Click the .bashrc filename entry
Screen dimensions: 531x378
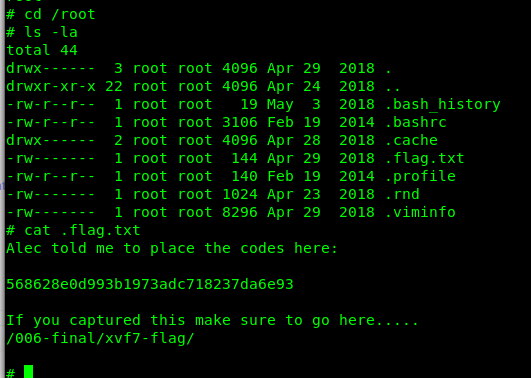coord(416,122)
